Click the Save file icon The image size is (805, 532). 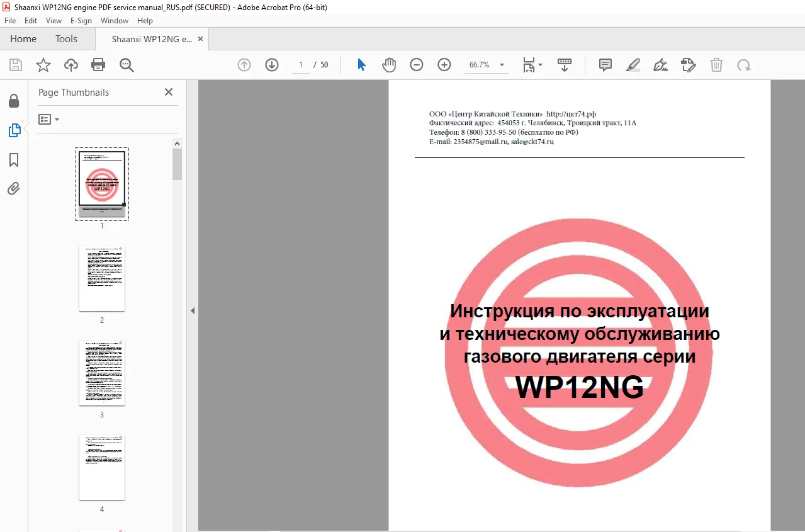tap(16, 65)
